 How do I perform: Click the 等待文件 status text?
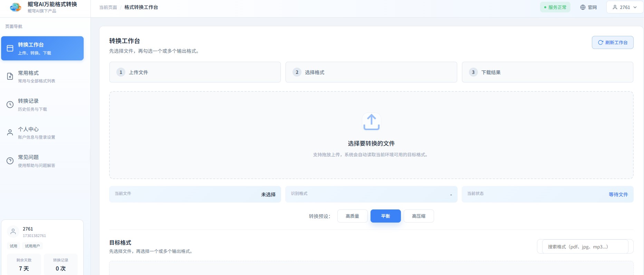click(618, 195)
